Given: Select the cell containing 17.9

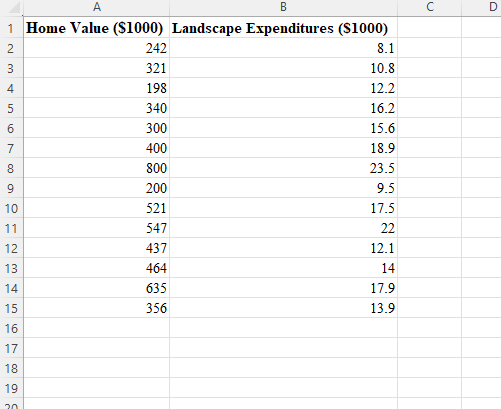Looking at the screenshot, I should coord(284,288).
